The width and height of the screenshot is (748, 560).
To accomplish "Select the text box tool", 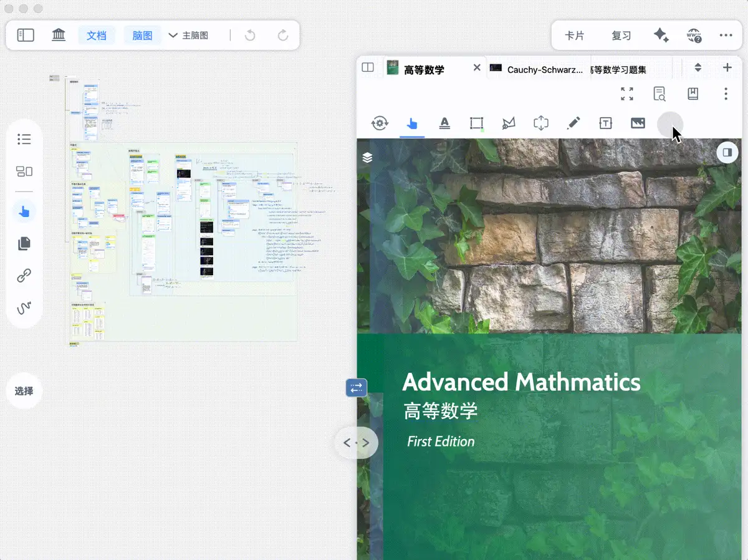I will [x=606, y=123].
